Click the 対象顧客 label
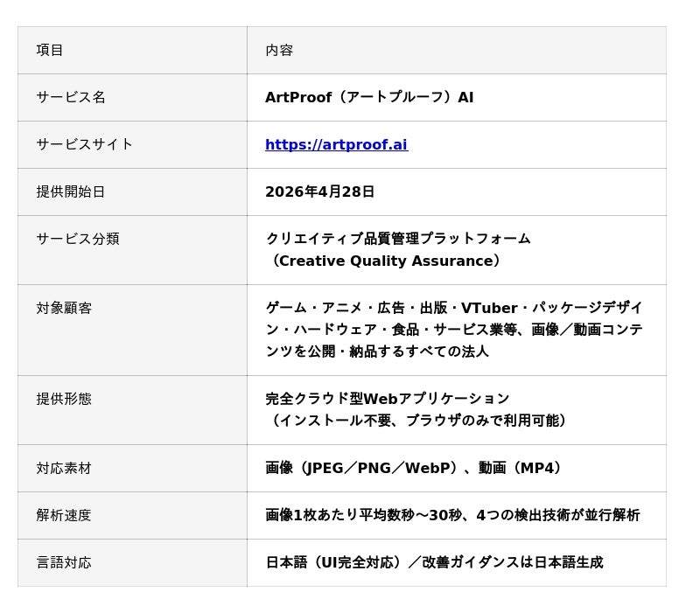 pos(64,308)
